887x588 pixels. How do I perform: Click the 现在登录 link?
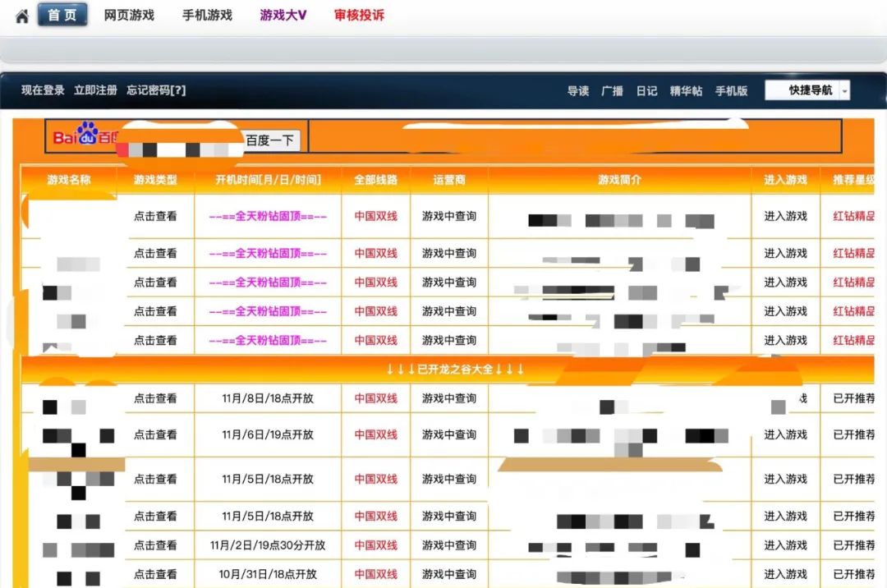pos(42,90)
